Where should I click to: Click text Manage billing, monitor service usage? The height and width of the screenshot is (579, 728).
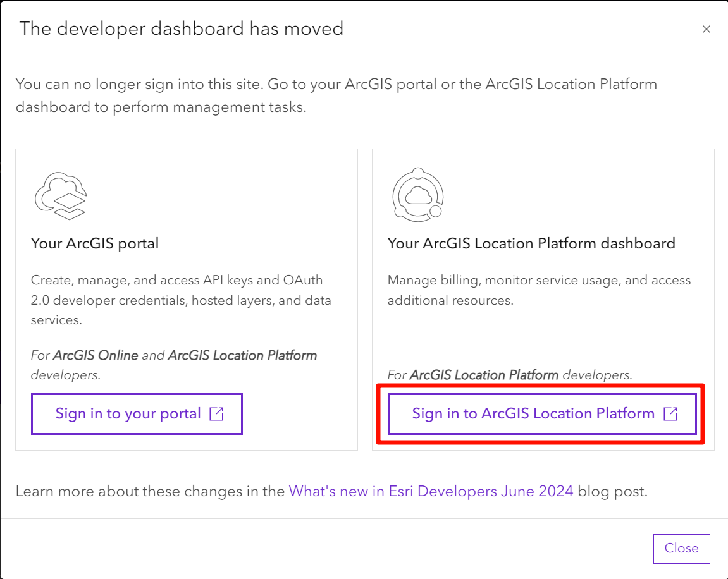(539, 290)
